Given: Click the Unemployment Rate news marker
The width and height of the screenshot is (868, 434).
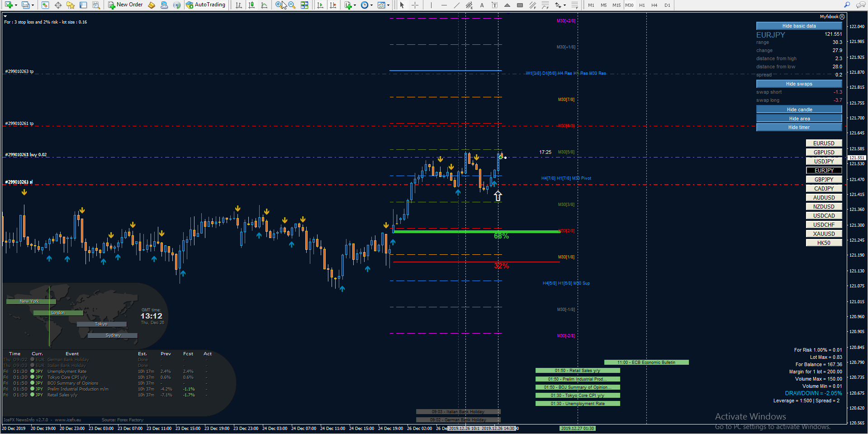Looking at the screenshot, I should pos(578,403).
